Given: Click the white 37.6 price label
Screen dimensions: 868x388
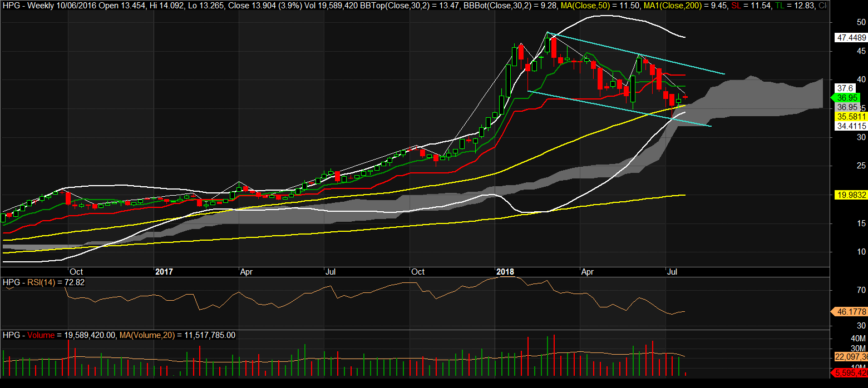Looking at the screenshot, I should [845, 88].
